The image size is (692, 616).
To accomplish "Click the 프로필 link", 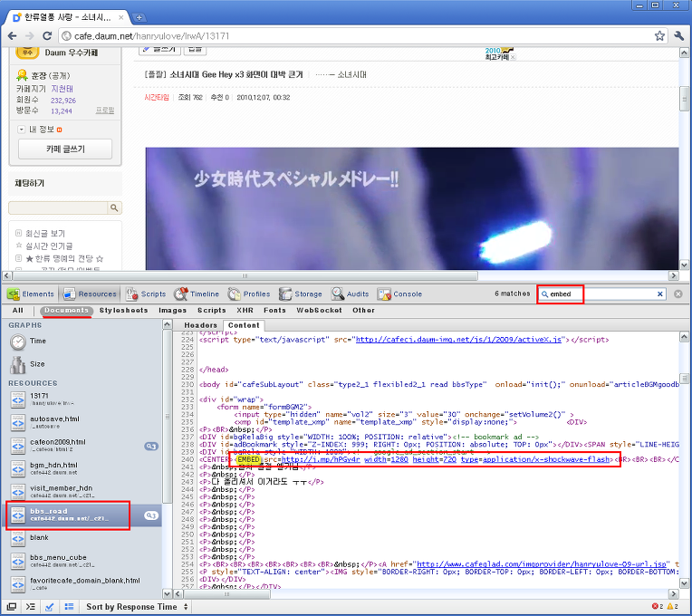I will coord(105,111).
